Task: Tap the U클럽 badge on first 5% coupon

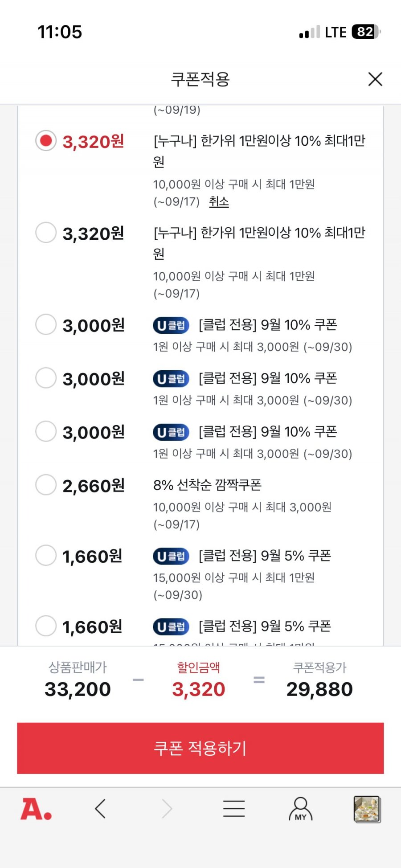Action: pos(171,556)
